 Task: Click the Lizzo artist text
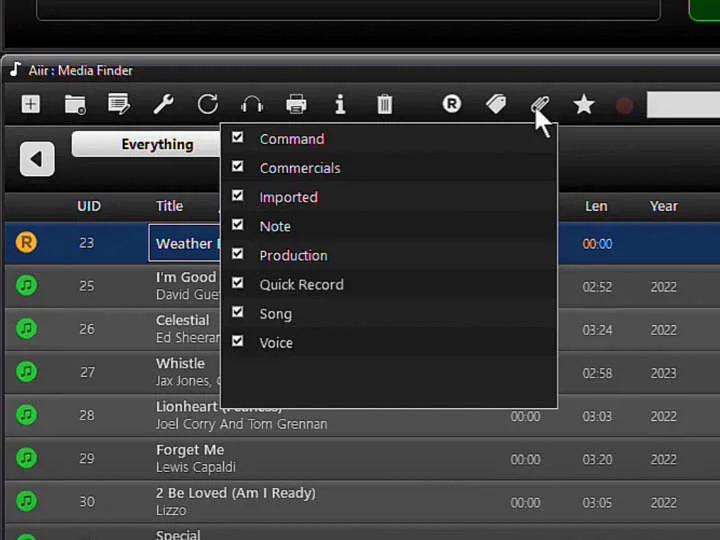click(171, 510)
